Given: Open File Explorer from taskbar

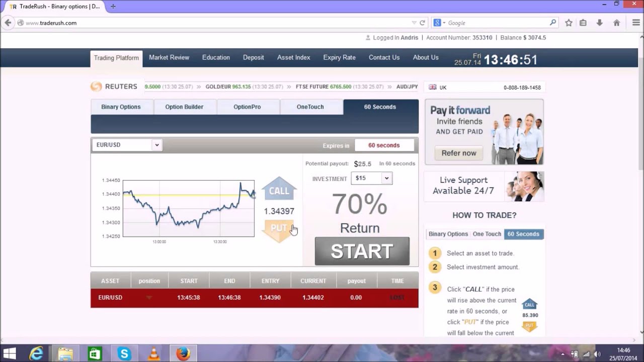Looking at the screenshot, I should coord(65,353).
